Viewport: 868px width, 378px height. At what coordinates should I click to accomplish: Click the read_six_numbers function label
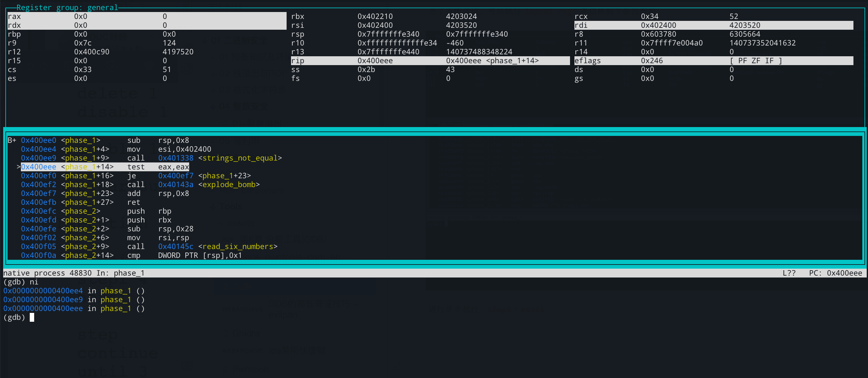(238, 247)
